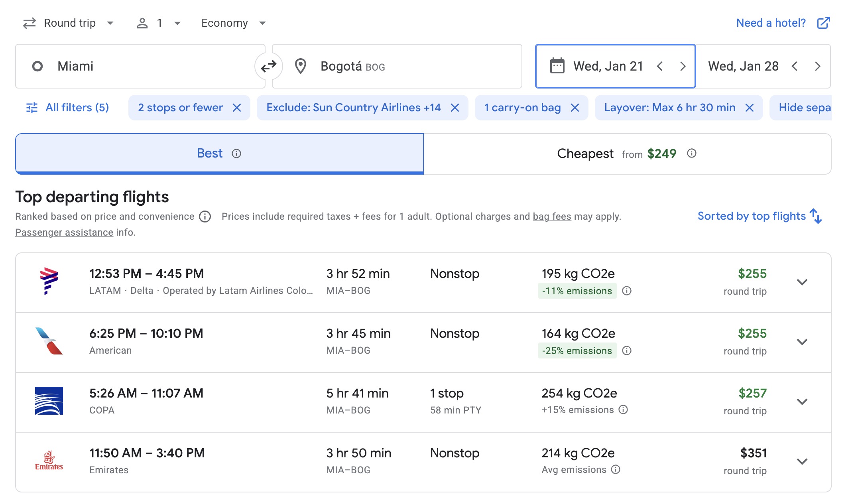Click the swap origin and destination icon
This screenshot has height=504, width=854.
pos(268,66)
